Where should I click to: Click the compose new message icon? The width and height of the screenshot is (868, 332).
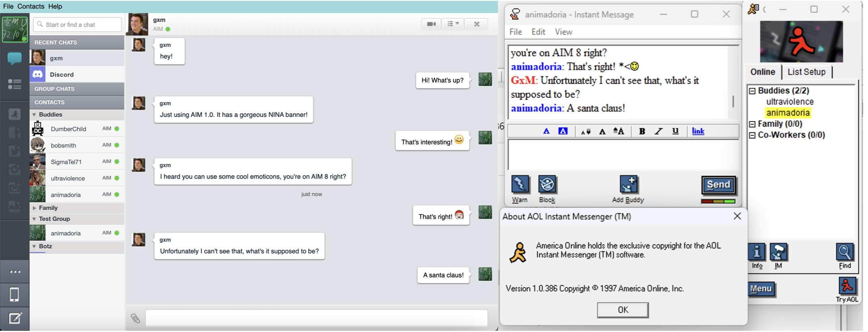[15, 318]
